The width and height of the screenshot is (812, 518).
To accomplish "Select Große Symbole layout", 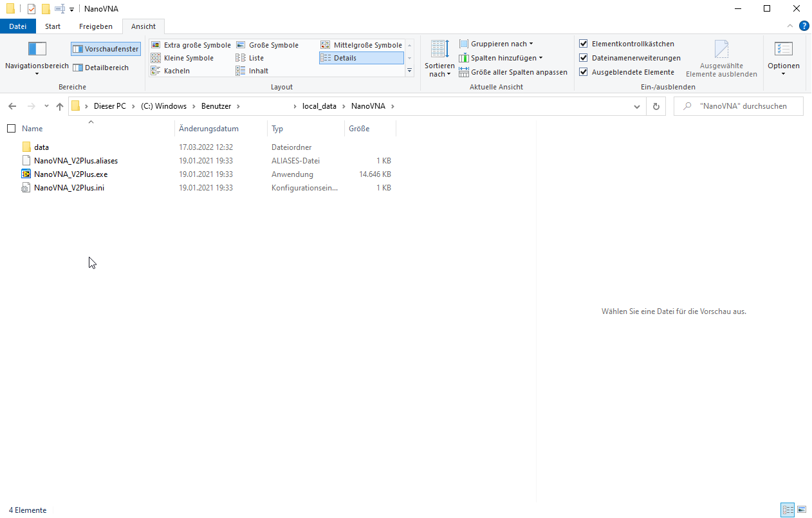I will [x=267, y=45].
